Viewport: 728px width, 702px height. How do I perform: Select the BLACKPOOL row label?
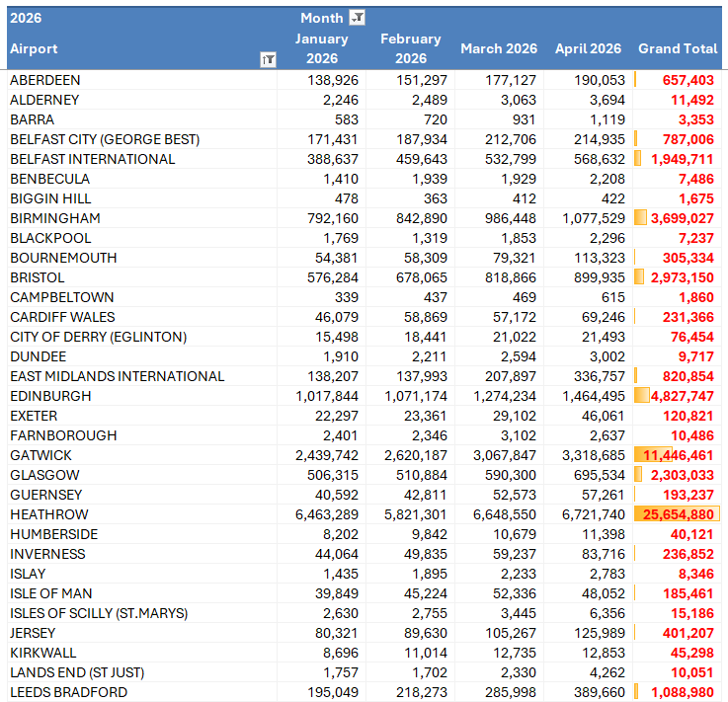tap(50, 238)
